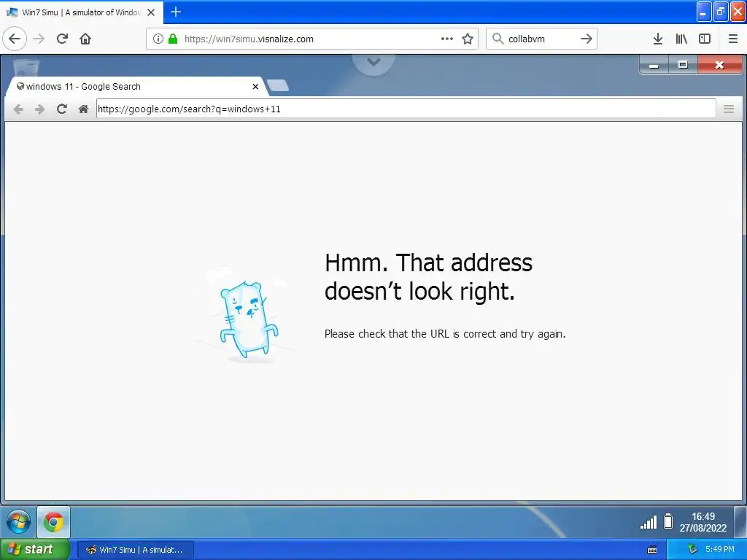The width and height of the screenshot is (747, 560).
Task: Close the windows 11 Google Search tab
Action: click(255, 87)
